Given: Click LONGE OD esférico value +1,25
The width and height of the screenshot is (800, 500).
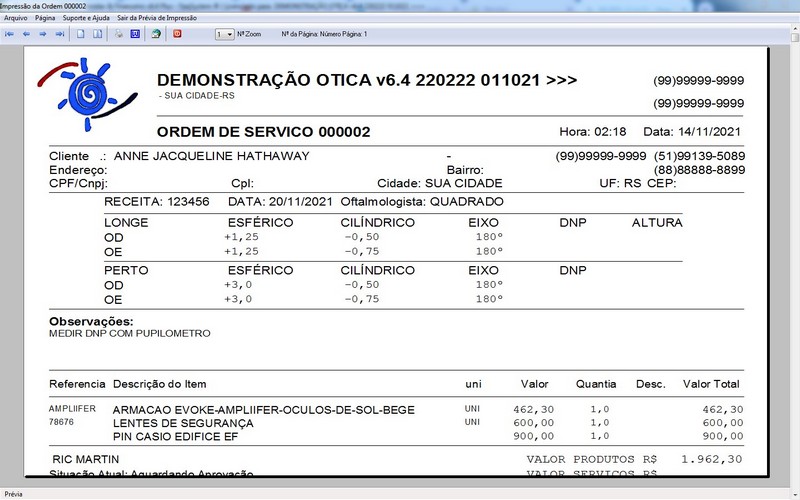Looking at the screenshot, I should coord(241,237).
